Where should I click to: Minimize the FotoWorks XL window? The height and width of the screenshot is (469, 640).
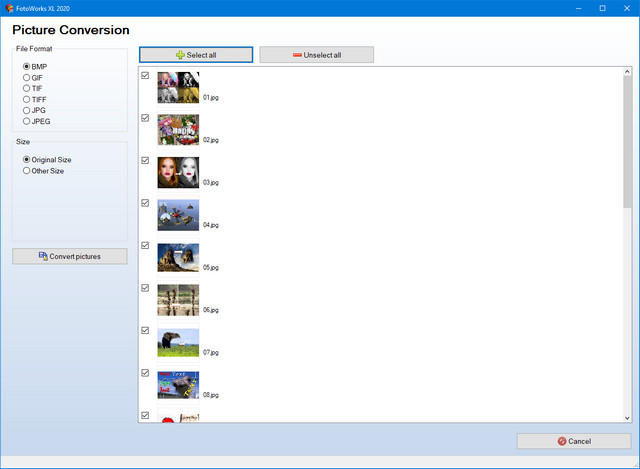(x=578, y=8)
